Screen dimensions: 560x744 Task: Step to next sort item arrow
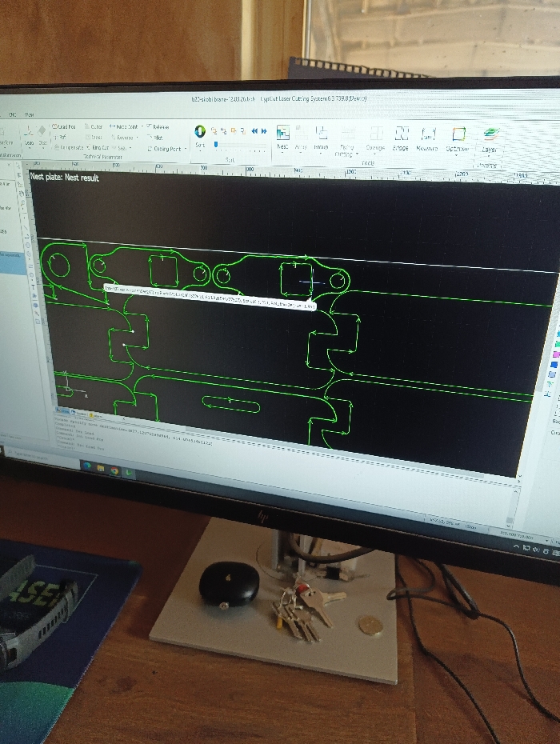(x=264, y=131)
